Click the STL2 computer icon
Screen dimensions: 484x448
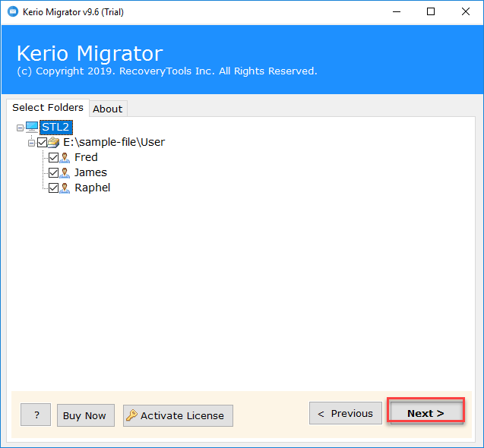pos(32,127)
